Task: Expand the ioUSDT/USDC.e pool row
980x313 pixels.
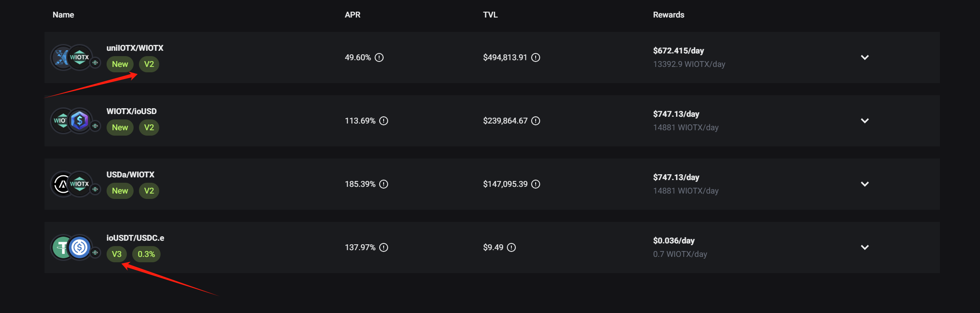Action: (864, 247)
